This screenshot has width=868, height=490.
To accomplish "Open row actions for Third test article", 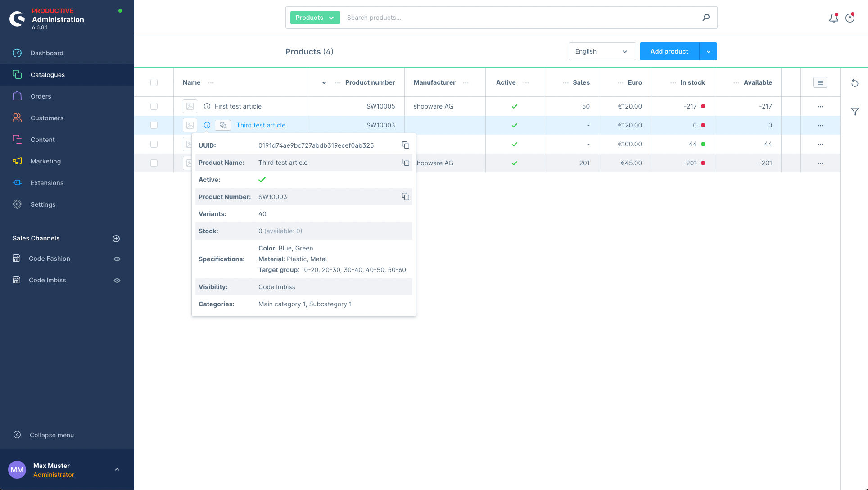I will [x=820, y=126].
